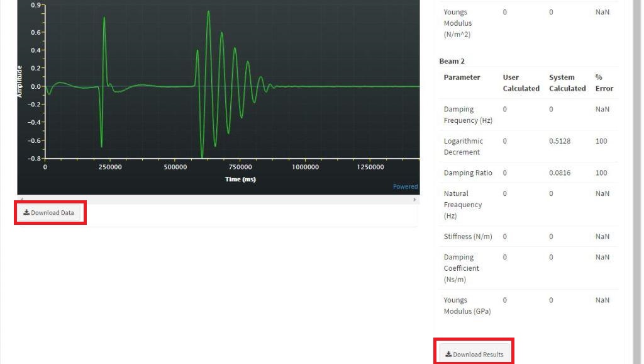Click the % Error column header

click(604, 82)
